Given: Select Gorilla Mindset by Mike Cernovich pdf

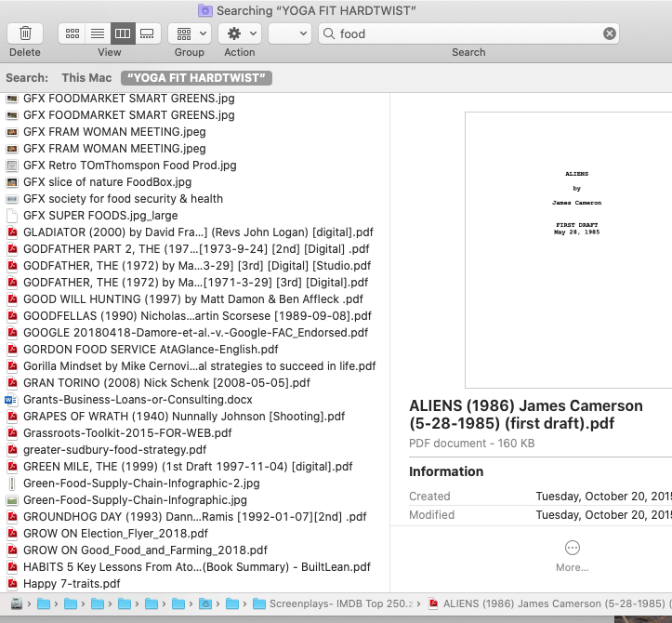Looking at the screenshot, I should [199, 365].
